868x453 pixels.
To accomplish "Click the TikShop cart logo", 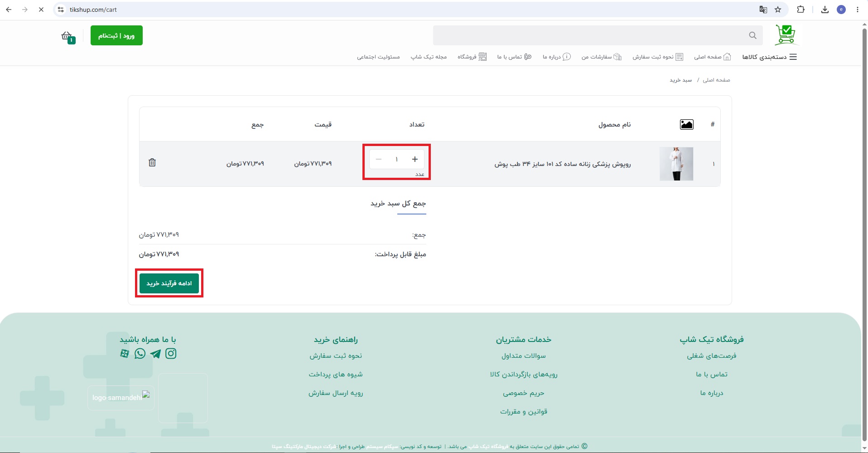I will coord(786,35).
